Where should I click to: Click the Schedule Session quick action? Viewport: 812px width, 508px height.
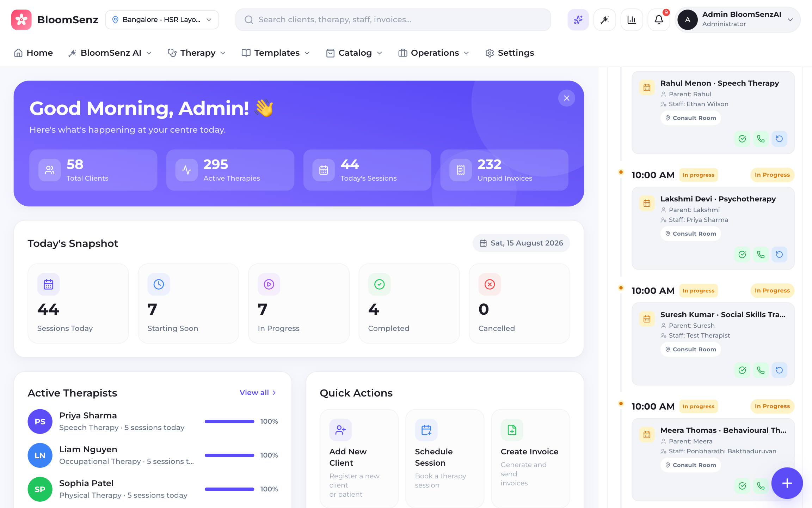coord(444,458)
